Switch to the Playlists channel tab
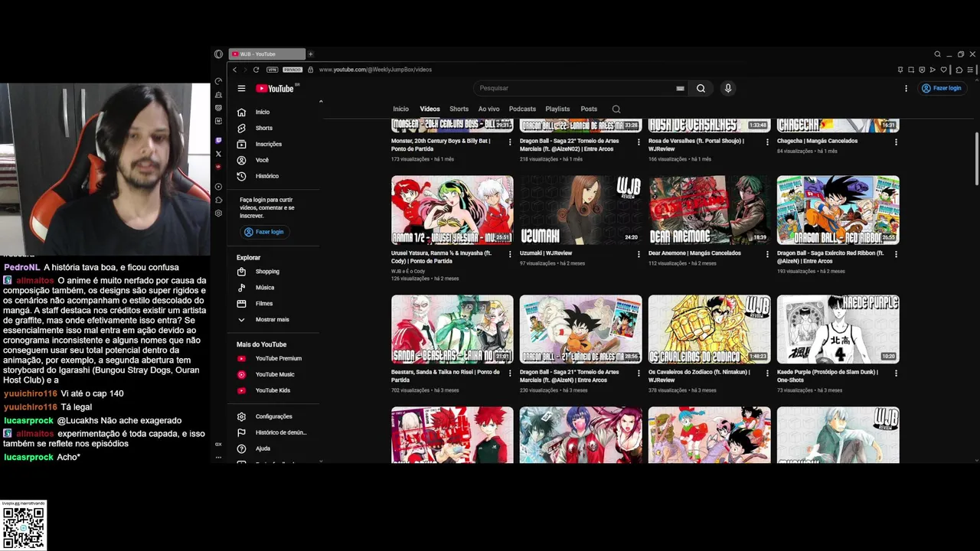The image size is (980, 551). [557, 109]
